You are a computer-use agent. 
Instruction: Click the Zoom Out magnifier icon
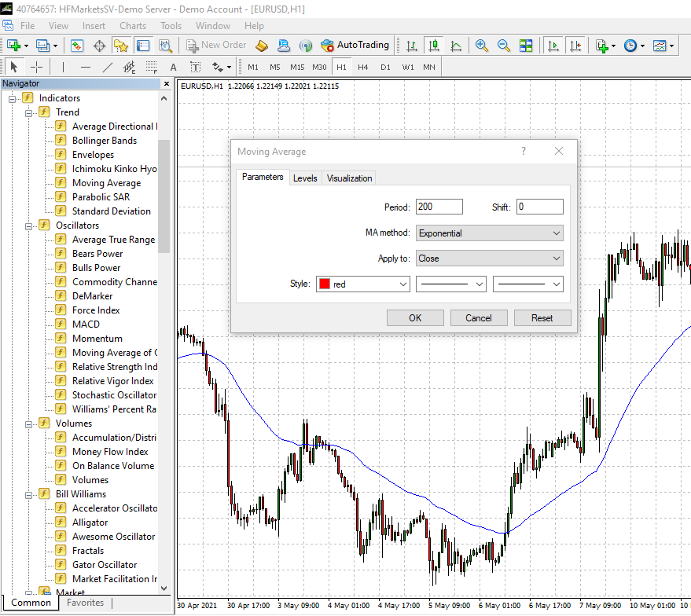(503, 46)
